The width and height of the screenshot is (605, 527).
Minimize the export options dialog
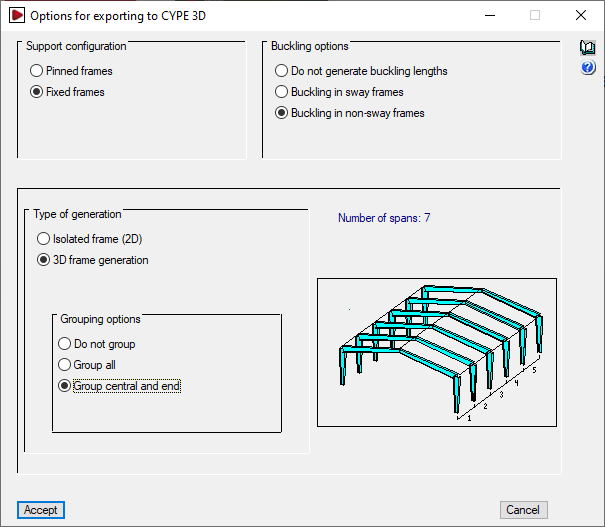click(x=490, y=15)
